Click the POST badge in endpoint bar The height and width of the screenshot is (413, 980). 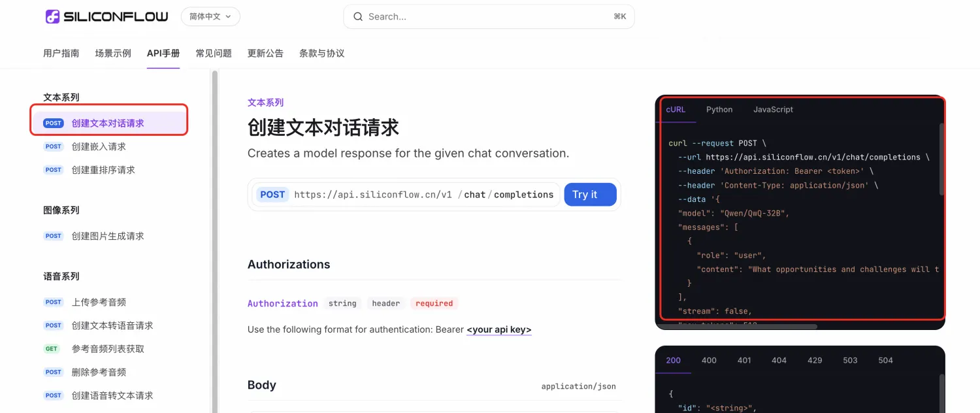[272, 194]
